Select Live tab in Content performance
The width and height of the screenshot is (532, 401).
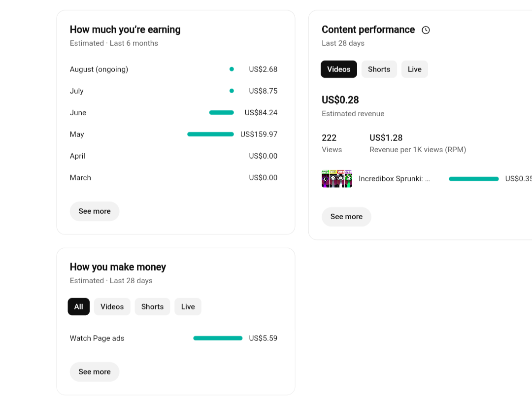(x=415, y=69)
